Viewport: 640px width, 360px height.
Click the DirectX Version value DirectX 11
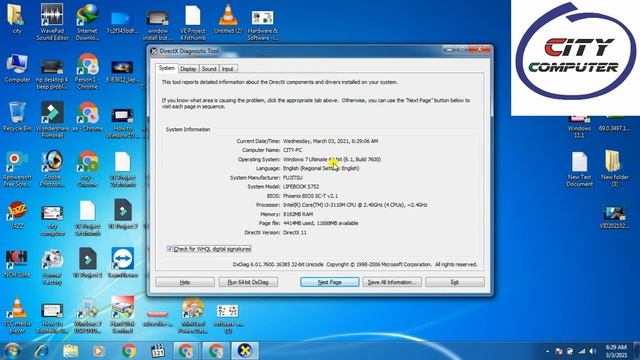pyautogui.click(x=295, y=232)
